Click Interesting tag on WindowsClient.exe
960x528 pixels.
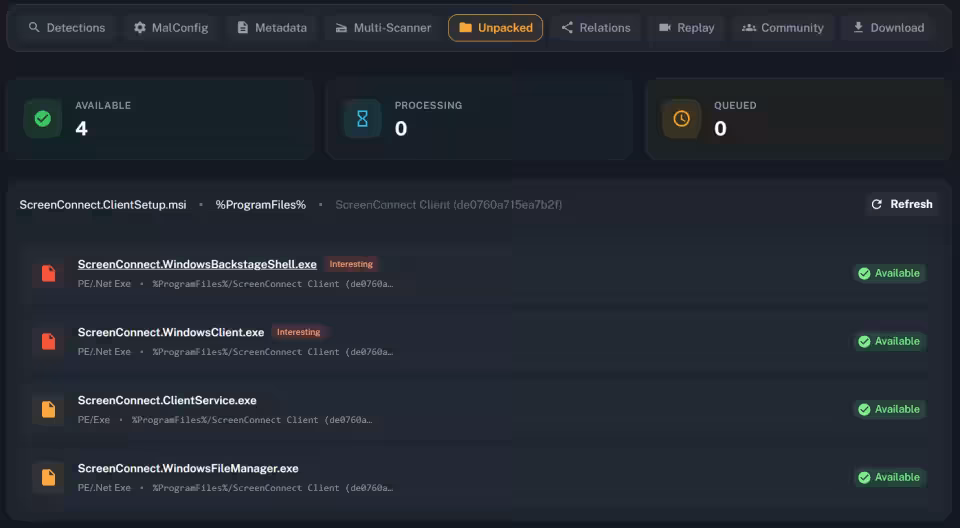[298, 332]
